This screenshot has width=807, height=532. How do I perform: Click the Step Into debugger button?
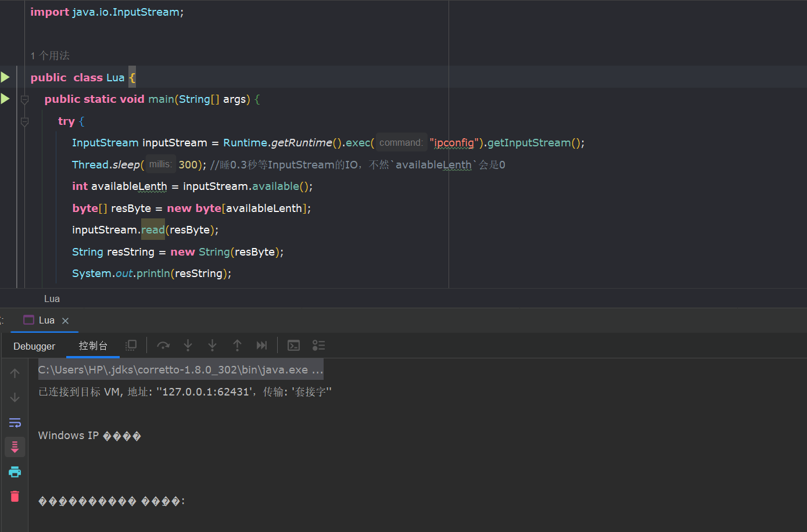tap(188, 346)
